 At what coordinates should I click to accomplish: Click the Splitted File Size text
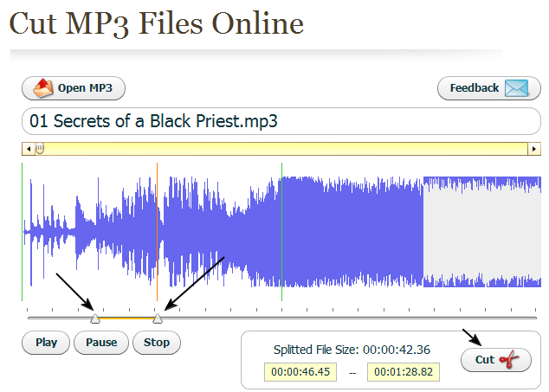[x=352, y=350]
